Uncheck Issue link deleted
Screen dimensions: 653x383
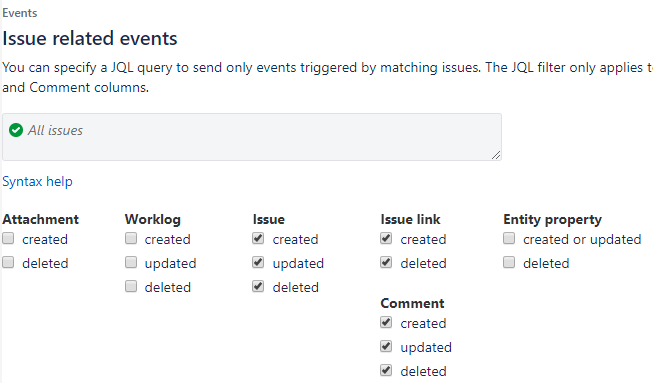click(x=386, y=262)
